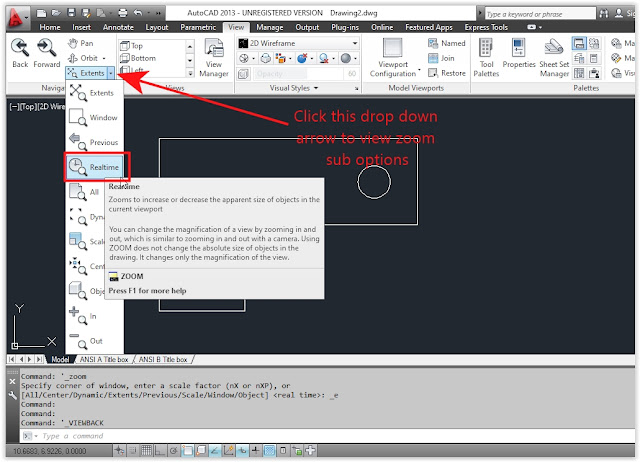Expand the Viewport Configuration dropdown arrow

tap(419, 69)
